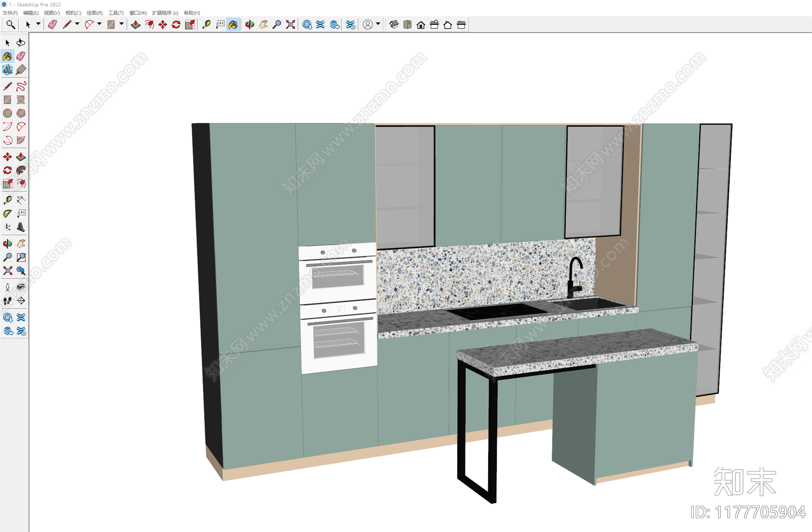Switch to Left standard view
Screen dimensions: 812x532
click(x=461, y=24)
